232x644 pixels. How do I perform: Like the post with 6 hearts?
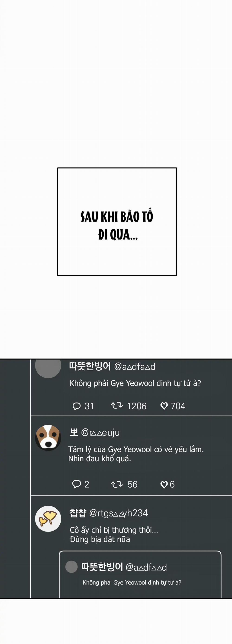(164, 485)
